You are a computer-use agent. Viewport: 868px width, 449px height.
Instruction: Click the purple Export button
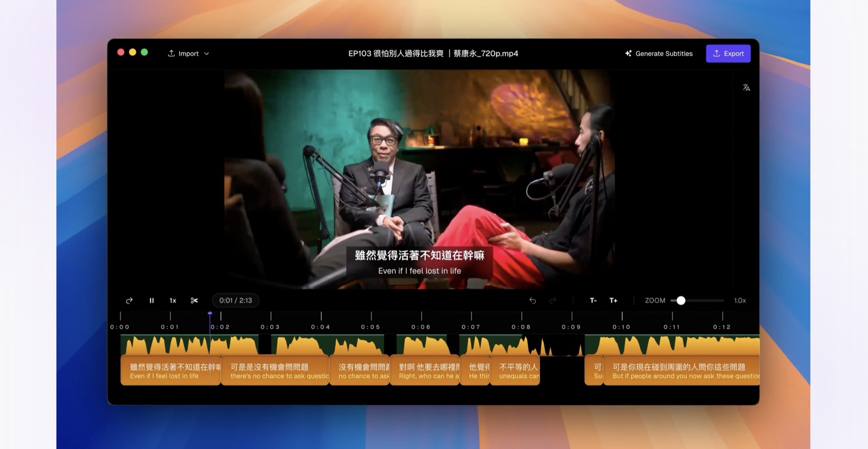(728, 53)
